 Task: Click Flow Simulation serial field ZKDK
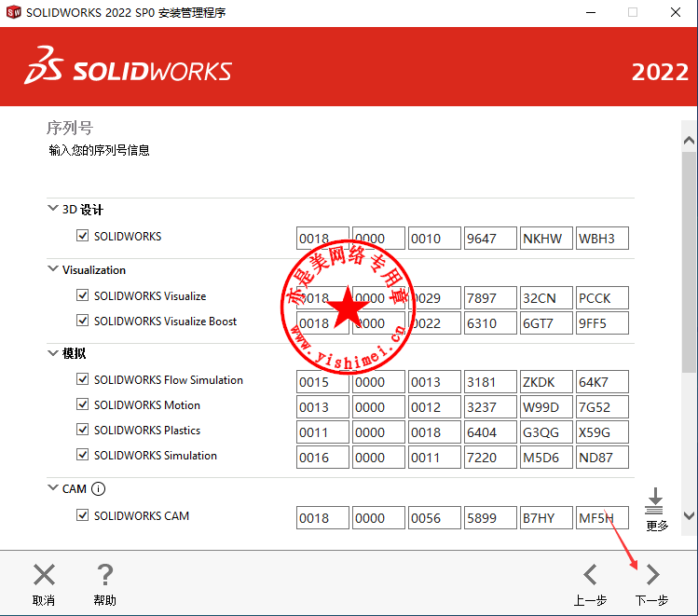[x=546, y=381]
